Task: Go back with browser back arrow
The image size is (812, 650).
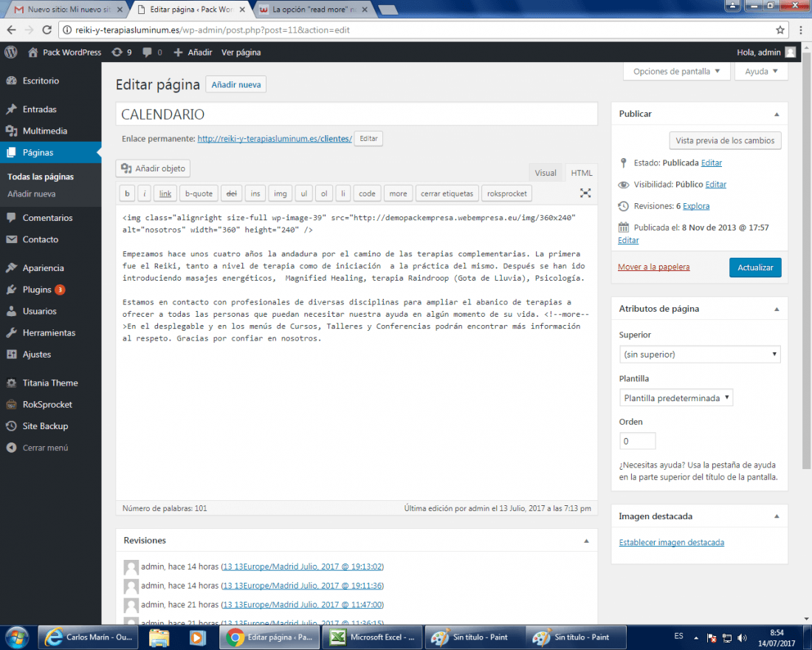Action: [11, 30]
